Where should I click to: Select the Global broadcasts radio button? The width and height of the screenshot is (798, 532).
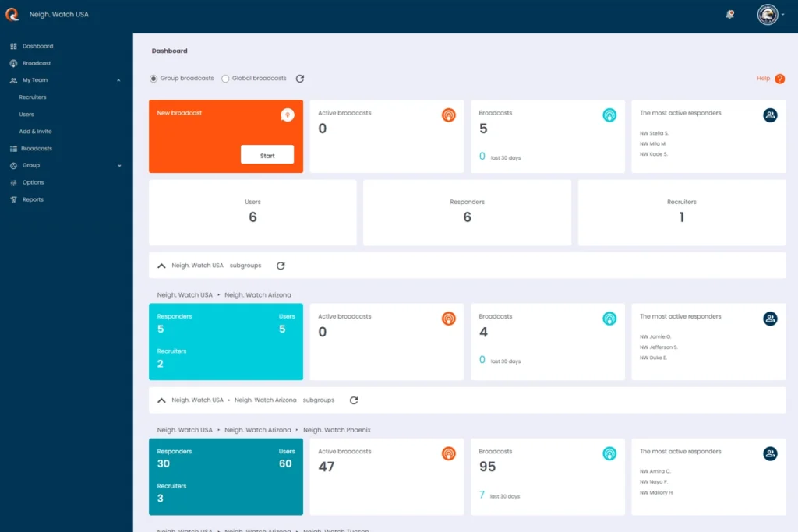(x=225, y=78)
